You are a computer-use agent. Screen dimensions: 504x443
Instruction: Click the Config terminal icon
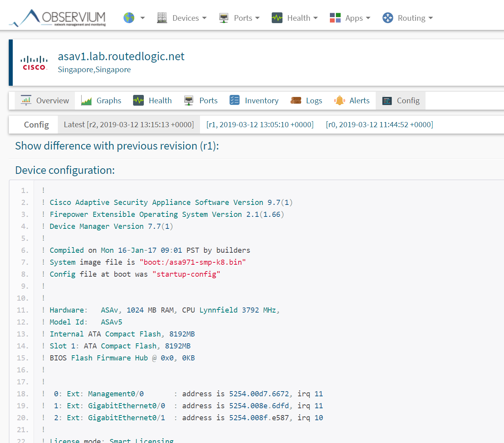click(387, 100)
